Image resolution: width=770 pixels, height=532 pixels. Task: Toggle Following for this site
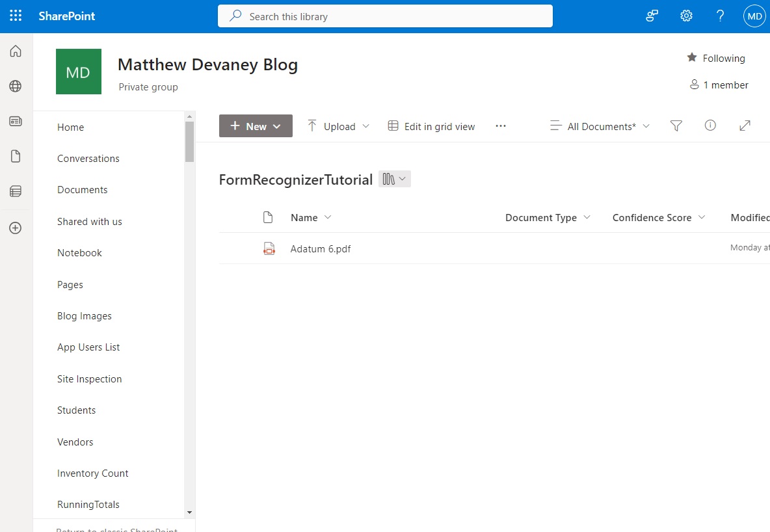715,58
